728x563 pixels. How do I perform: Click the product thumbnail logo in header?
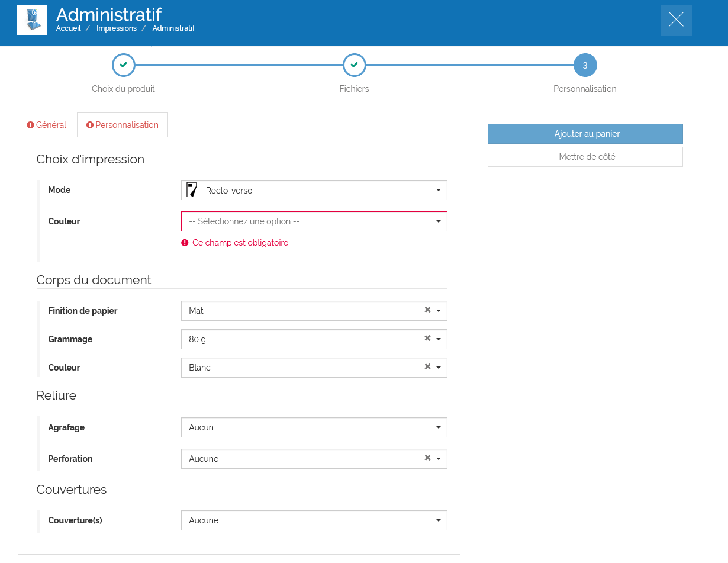[32, 20]
